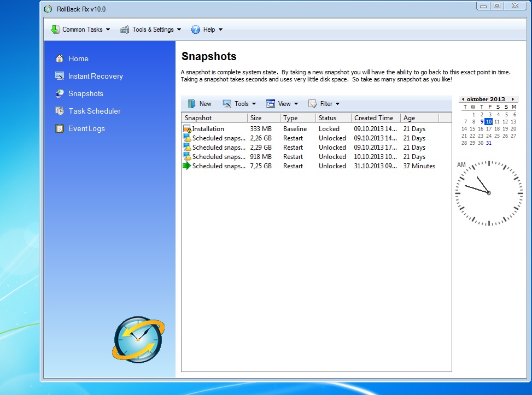Click the 10.10.2013 created time cell

(x=375, y=157)
